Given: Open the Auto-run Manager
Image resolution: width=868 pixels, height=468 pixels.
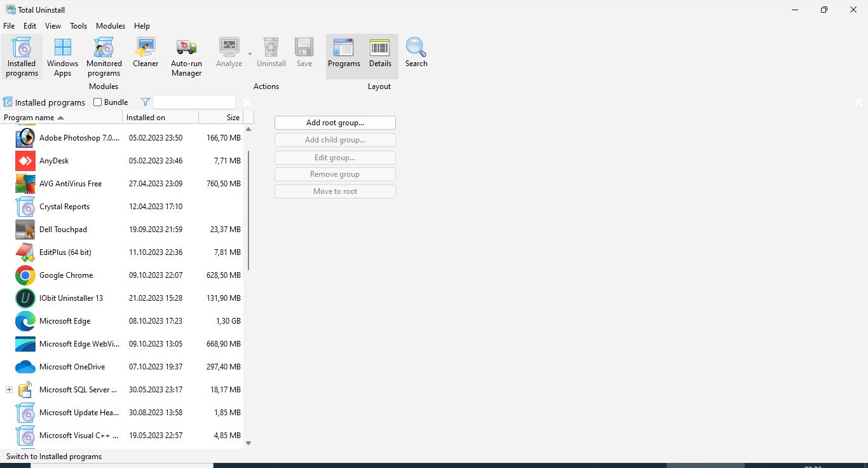Looking at the screenshot, I should [186, 57].
